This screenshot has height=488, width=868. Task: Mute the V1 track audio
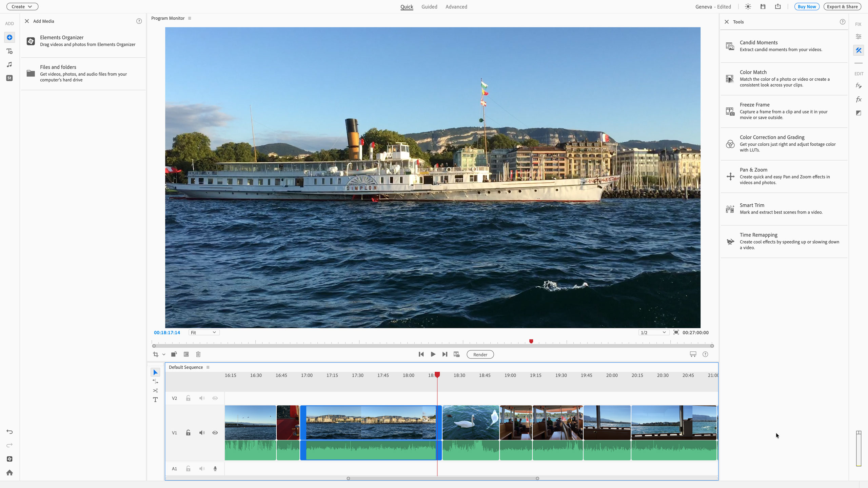point(202,433)
